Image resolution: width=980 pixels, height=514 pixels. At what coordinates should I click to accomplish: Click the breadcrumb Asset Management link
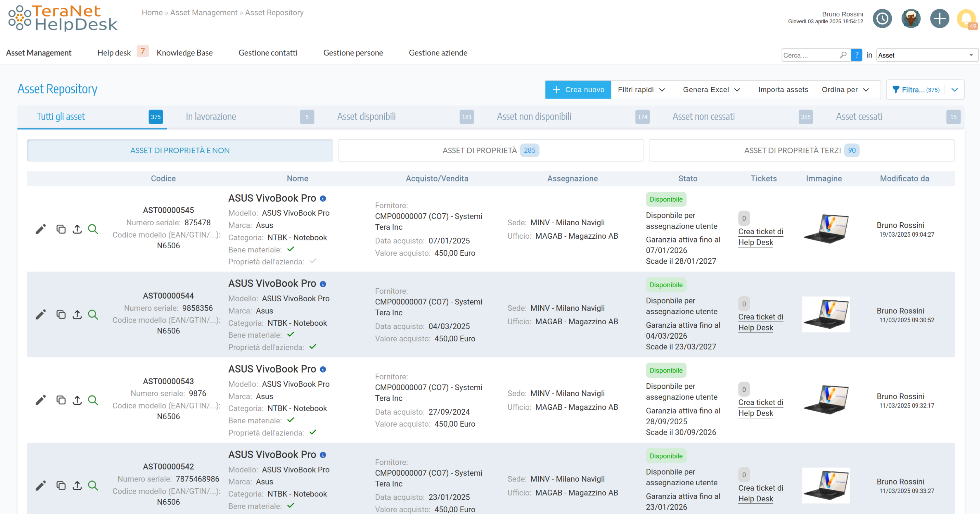coord(204,13)
